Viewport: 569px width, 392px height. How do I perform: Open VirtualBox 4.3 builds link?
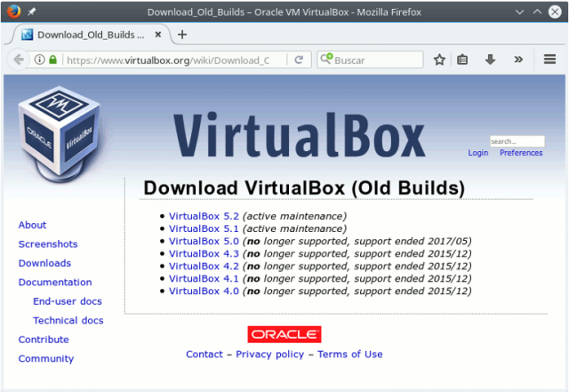(204, 253)
